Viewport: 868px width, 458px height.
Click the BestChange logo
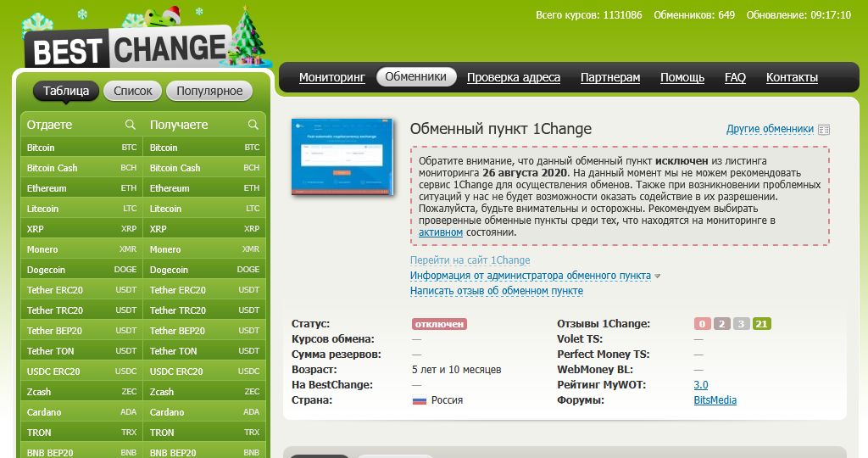pos(127,49)
